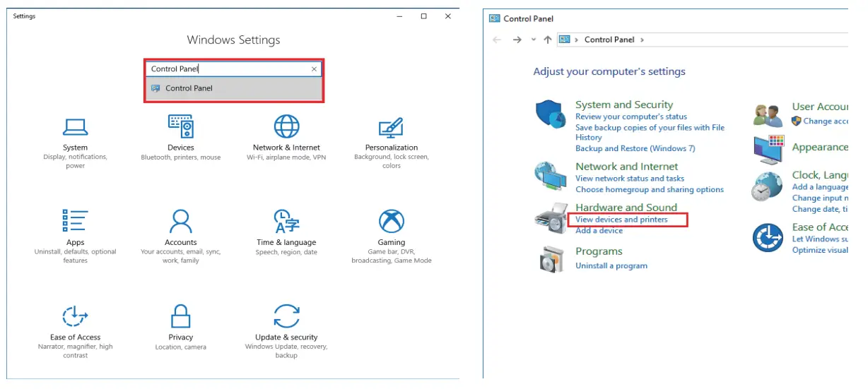
Task: Expand the chevron after Control Panel in the address bar
Action: click(x=642, y=40)
